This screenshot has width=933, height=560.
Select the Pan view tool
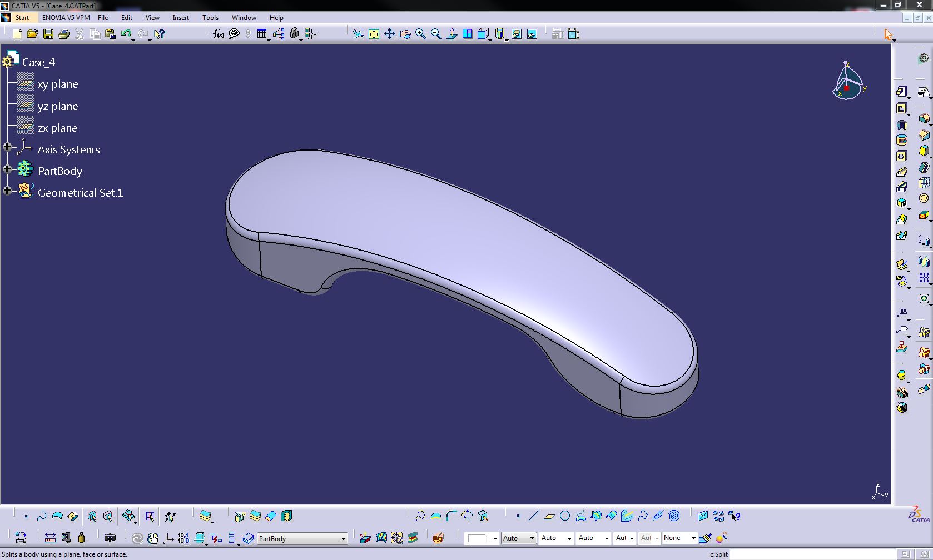[390, 34]
